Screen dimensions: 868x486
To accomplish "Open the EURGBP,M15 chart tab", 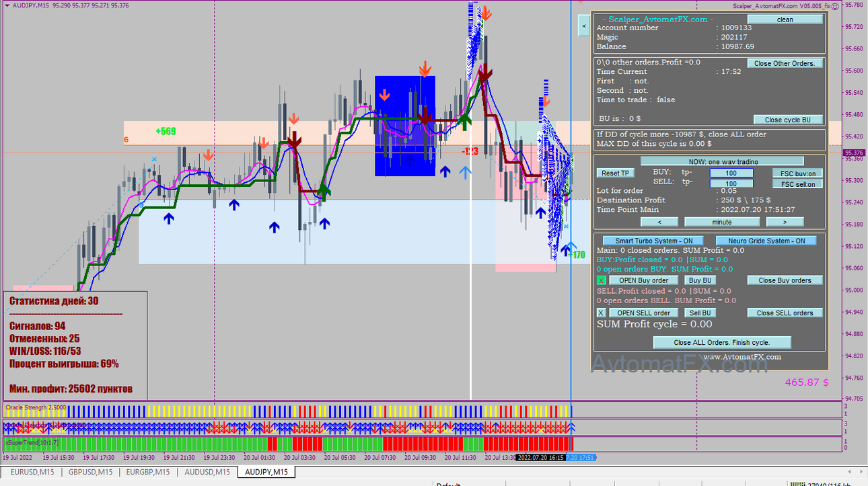I will [x=149, y=472].
